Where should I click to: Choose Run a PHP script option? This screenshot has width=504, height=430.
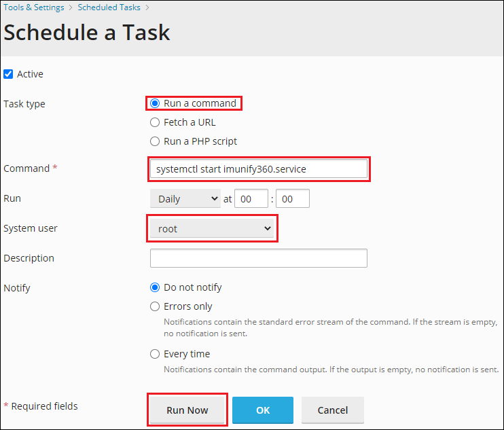click(155, 141)
